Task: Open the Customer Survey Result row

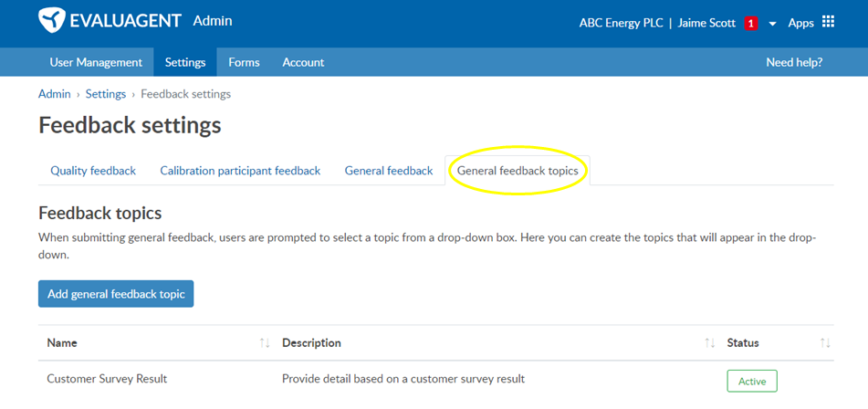Action: click(x=435, y=379)
